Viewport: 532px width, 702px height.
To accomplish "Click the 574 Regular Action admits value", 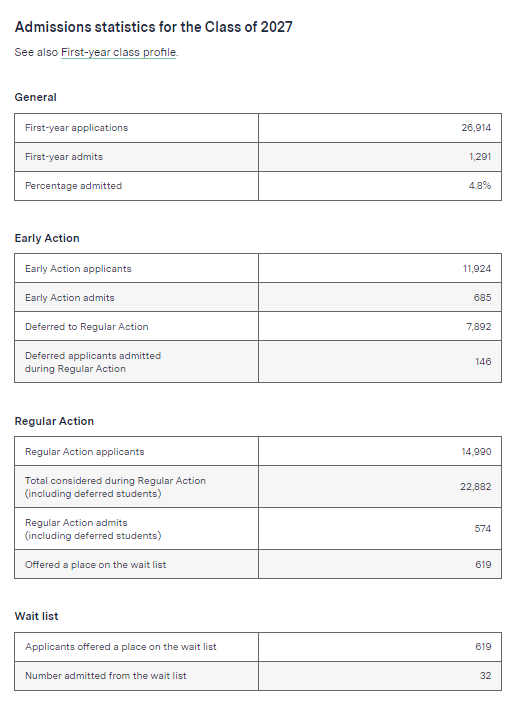I will click(483, 529).
